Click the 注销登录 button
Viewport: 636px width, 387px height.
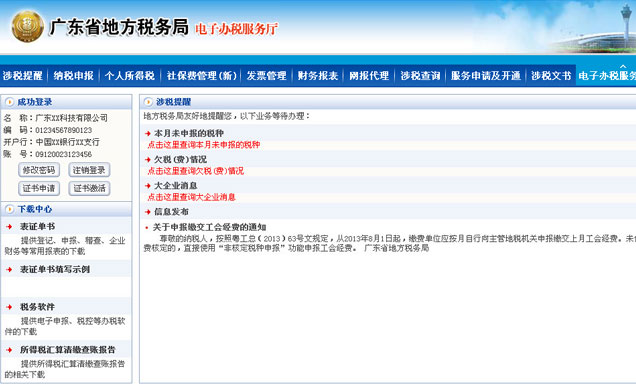(89, 170)
